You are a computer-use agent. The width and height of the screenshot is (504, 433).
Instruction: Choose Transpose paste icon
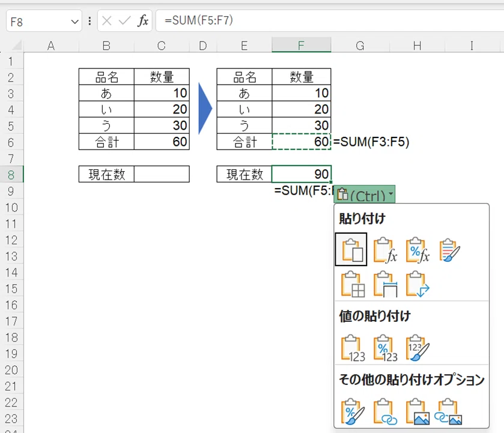pyautogui.click(x=417, y=284)
